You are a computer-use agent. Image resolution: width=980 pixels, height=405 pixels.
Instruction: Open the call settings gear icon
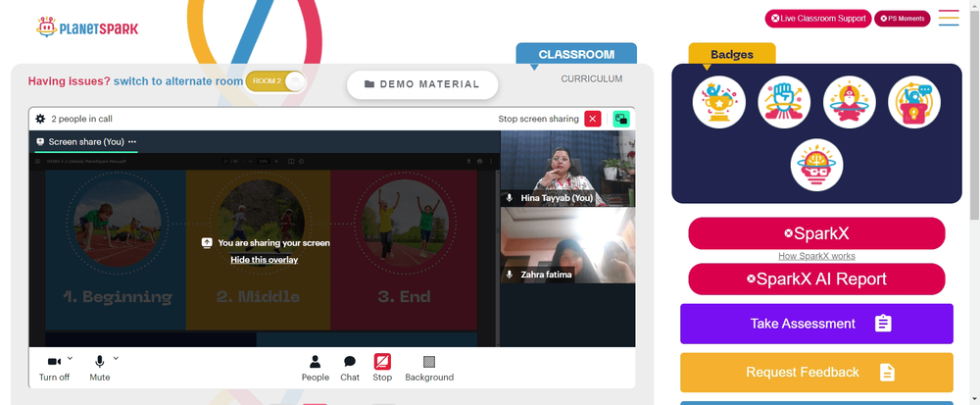[x=40, y=119]
